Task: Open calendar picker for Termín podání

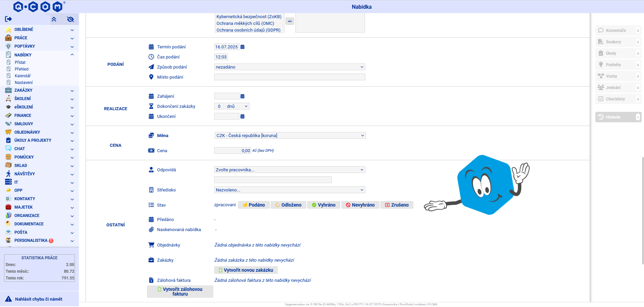Action: pos(243,47)
